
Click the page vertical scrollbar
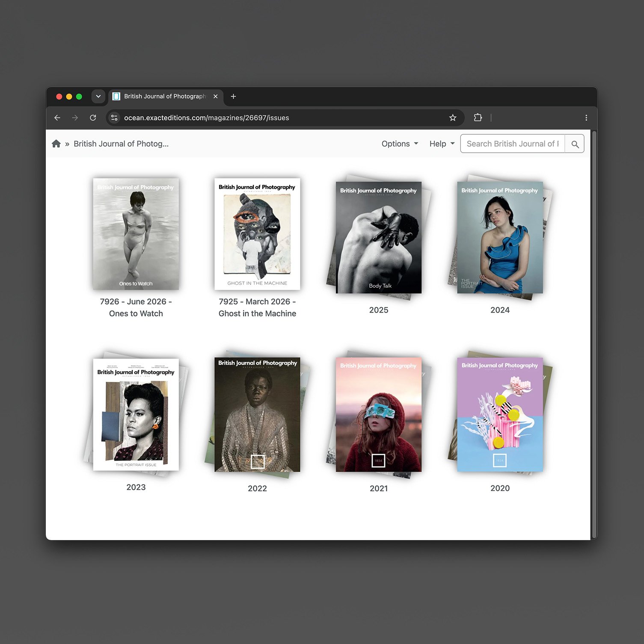pos(594,334)
